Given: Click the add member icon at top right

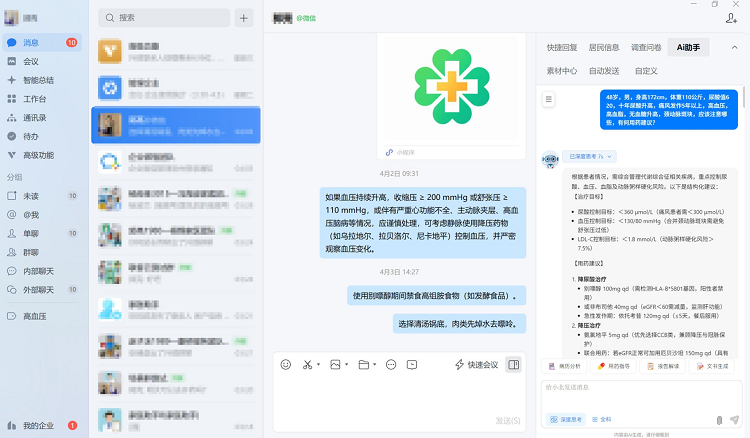Looking at the screenshot, I should click(x=731, y=18).
